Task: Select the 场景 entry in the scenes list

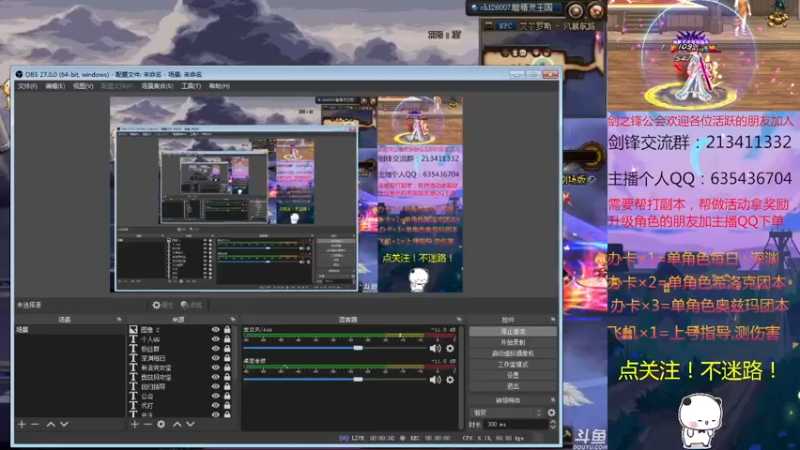Action: tap(70, 330)
